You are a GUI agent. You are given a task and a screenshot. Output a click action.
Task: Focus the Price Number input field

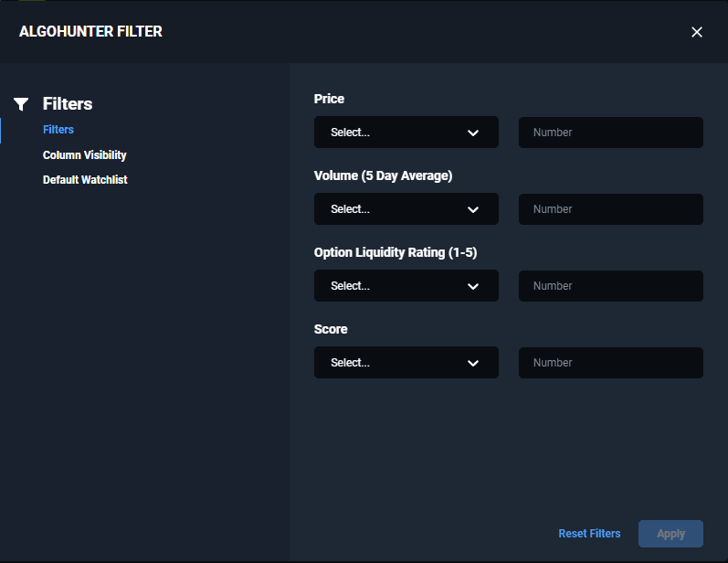pos(610,133)
